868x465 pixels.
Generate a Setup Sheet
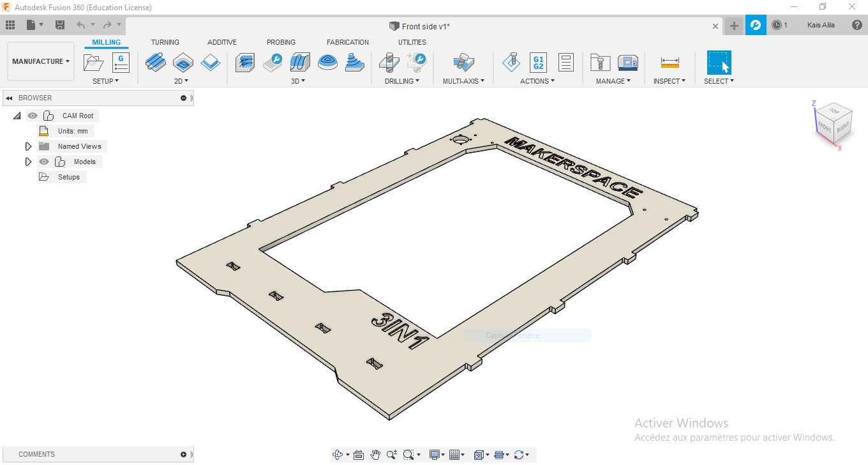tap(565, 62)
